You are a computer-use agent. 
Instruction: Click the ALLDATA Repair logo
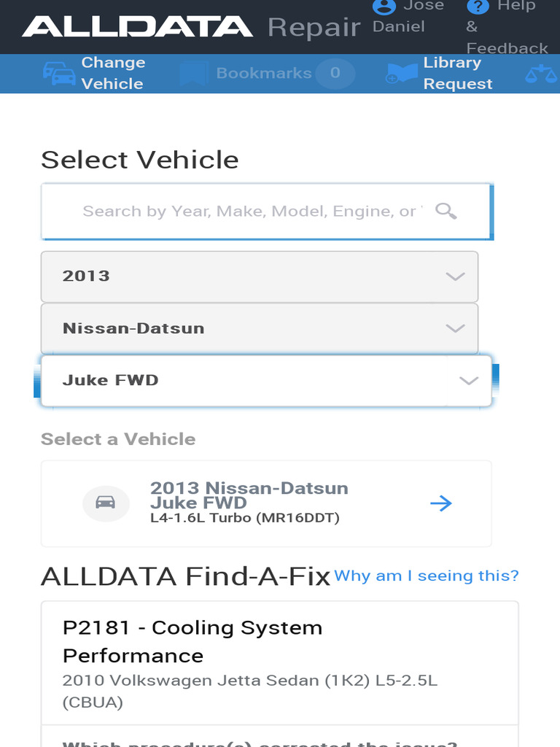click(191, 28)
